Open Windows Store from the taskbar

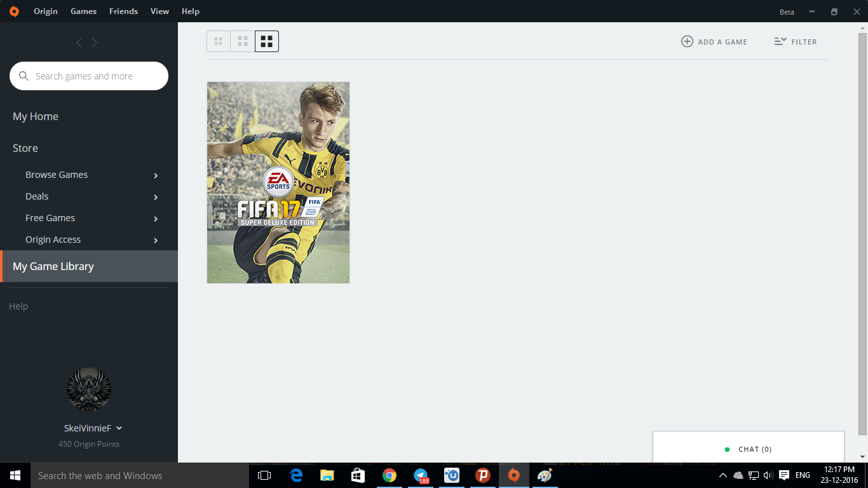click(358, 475)
